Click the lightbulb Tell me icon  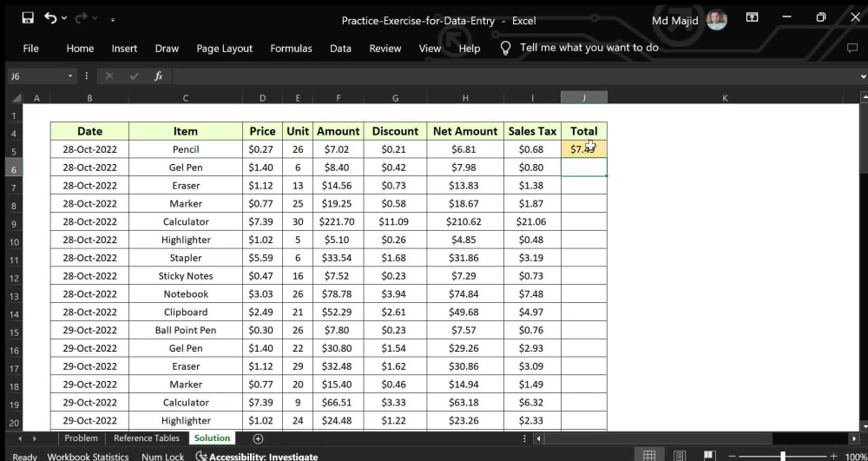(x=505, y=48)
